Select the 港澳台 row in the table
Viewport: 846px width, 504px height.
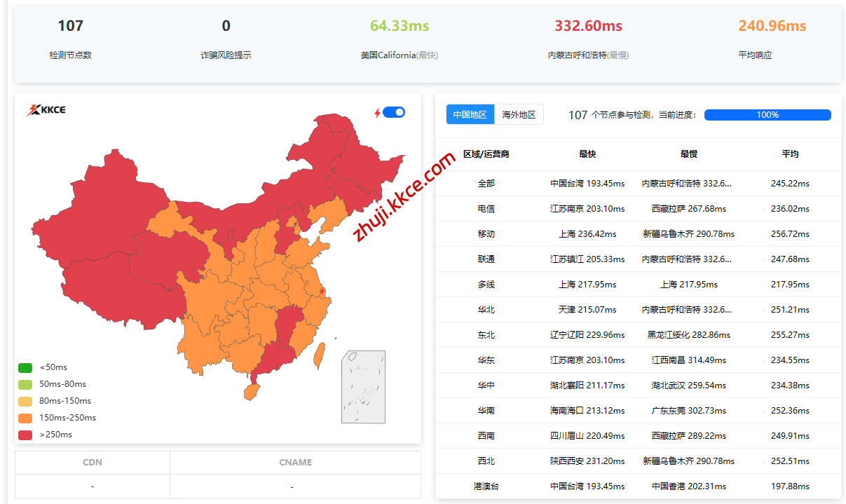point(486,486)
